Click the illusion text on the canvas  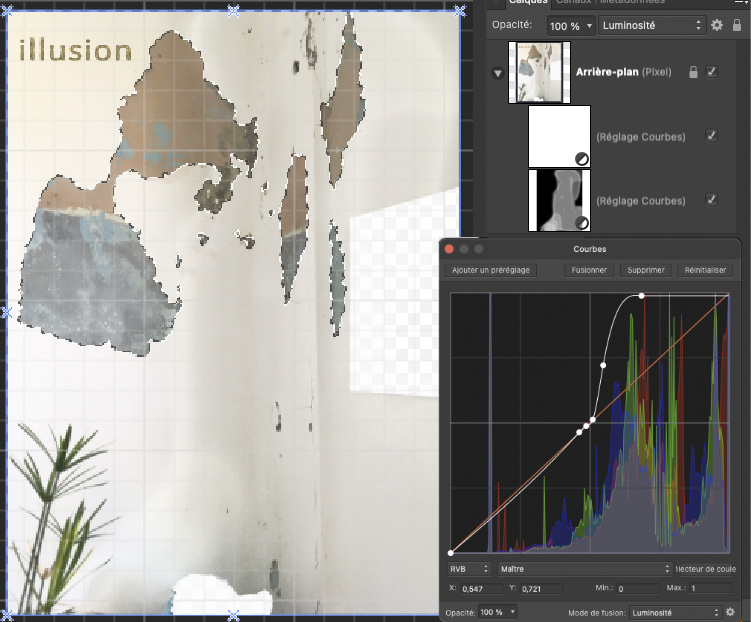point(75,50)
